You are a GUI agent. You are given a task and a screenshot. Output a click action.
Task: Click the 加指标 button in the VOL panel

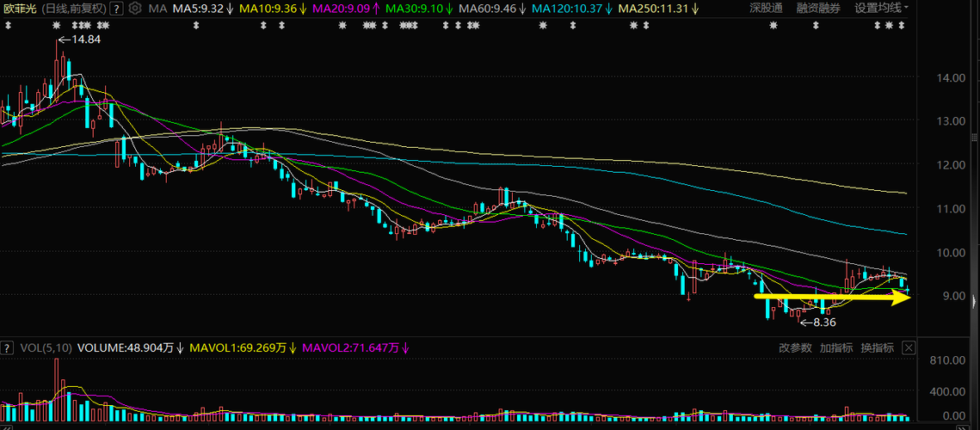pos(836,348)
